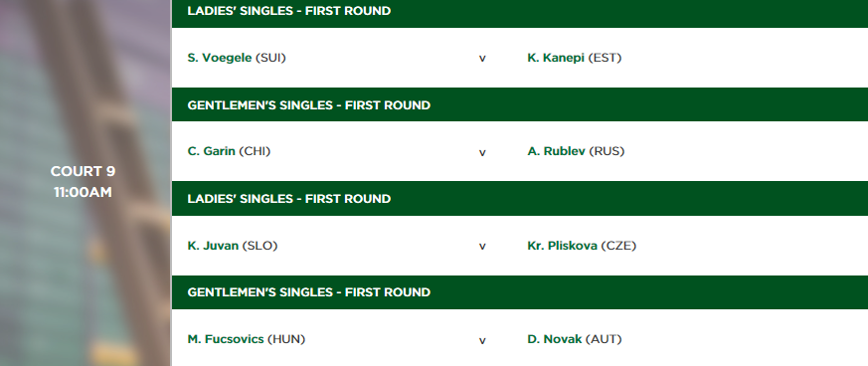Viewport: 868px width, 366px height.
Task: Click the 11:00AM start time text
Action: pos(84,192)
